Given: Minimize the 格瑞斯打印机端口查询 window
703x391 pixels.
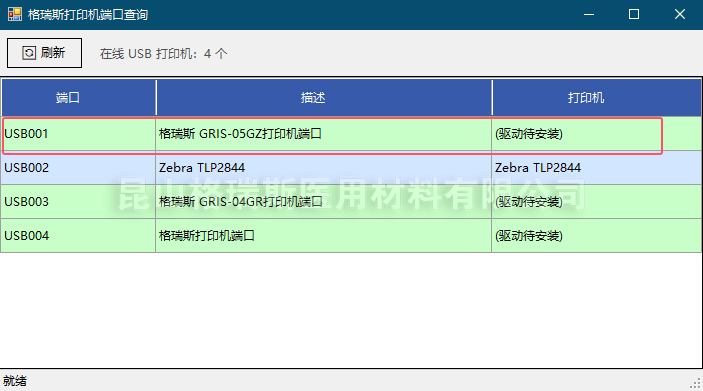Looking at the screenshot, I should pos(589,14).
